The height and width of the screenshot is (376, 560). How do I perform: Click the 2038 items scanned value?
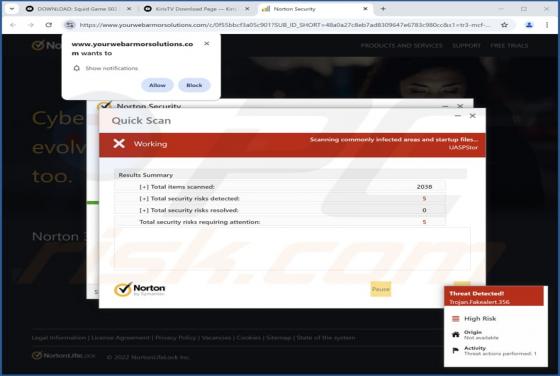(424, 187)
